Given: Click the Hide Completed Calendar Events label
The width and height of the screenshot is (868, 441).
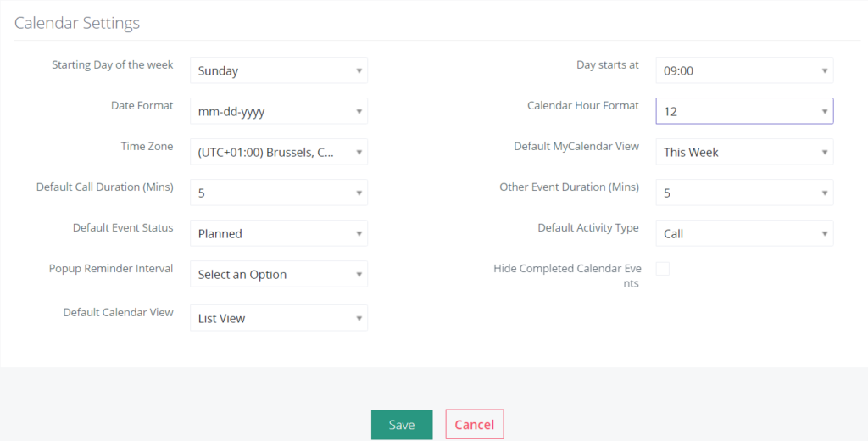Looking at the screenshot, I should click(567, 276).
